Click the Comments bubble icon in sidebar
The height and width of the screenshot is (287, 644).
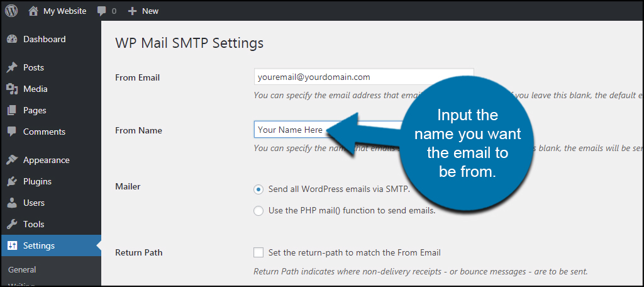13,132
